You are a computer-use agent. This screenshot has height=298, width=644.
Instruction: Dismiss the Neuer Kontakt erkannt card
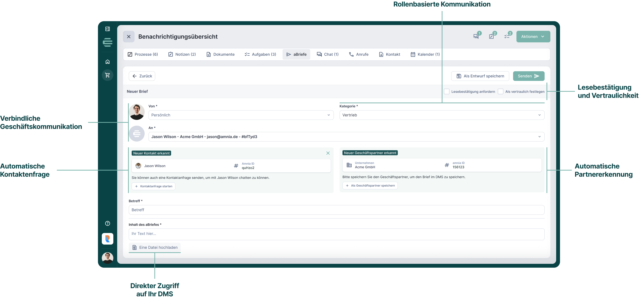328,153
